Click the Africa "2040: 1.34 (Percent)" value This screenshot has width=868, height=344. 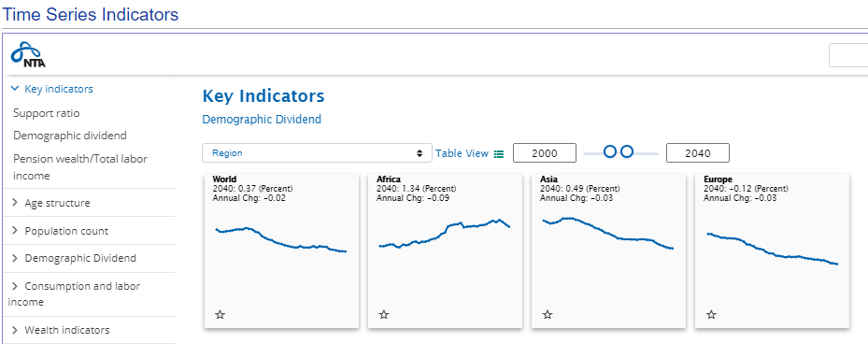pyautogui.click(x=418, y=189)
